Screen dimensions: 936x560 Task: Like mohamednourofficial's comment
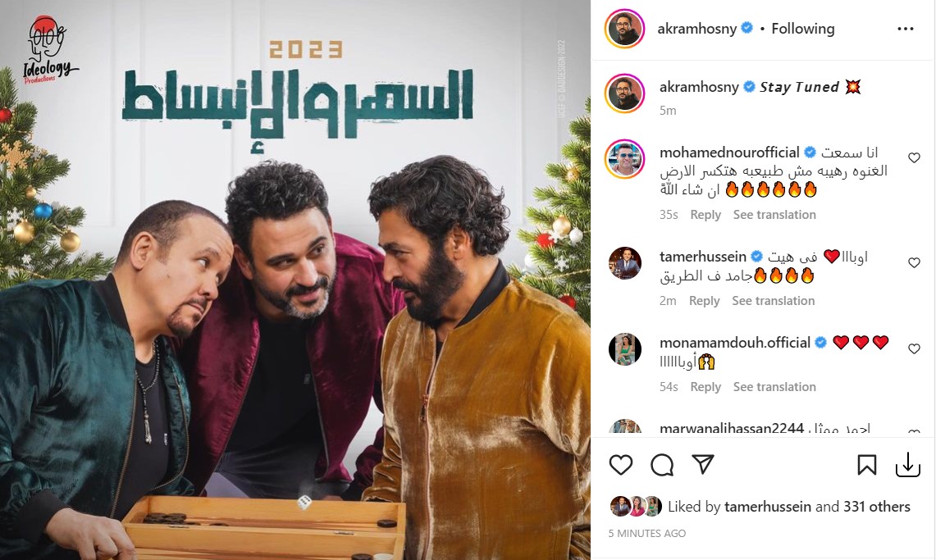coord(914,157)
